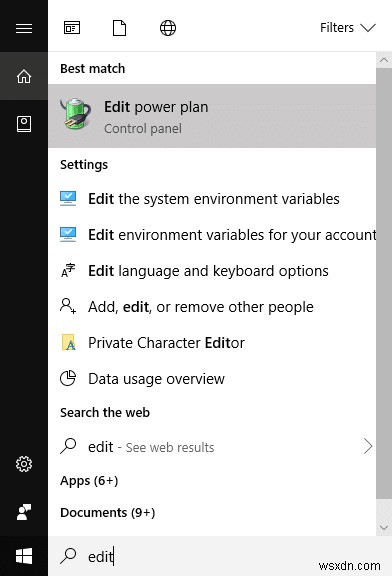Open Edit power plan best match

212,116
